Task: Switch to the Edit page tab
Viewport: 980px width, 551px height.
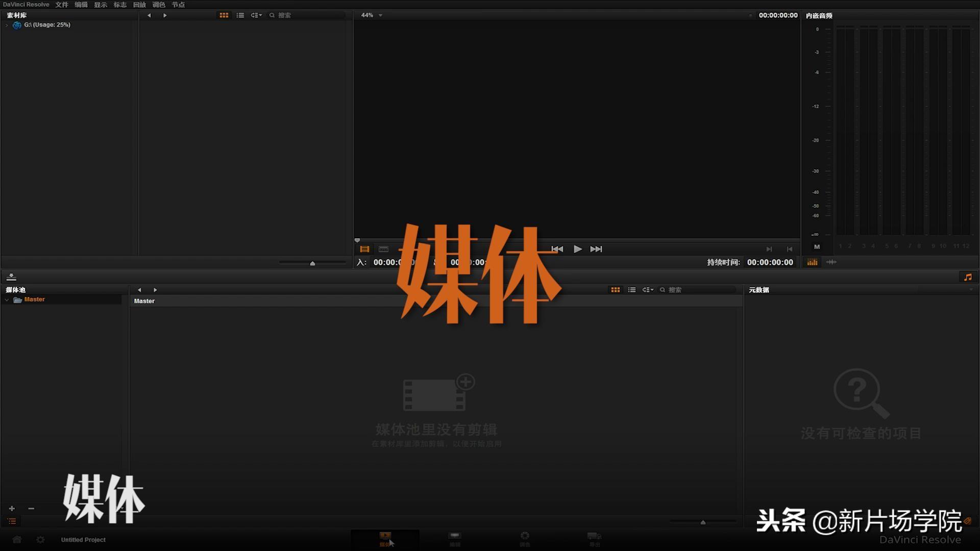Action: [x=455, y=539]
